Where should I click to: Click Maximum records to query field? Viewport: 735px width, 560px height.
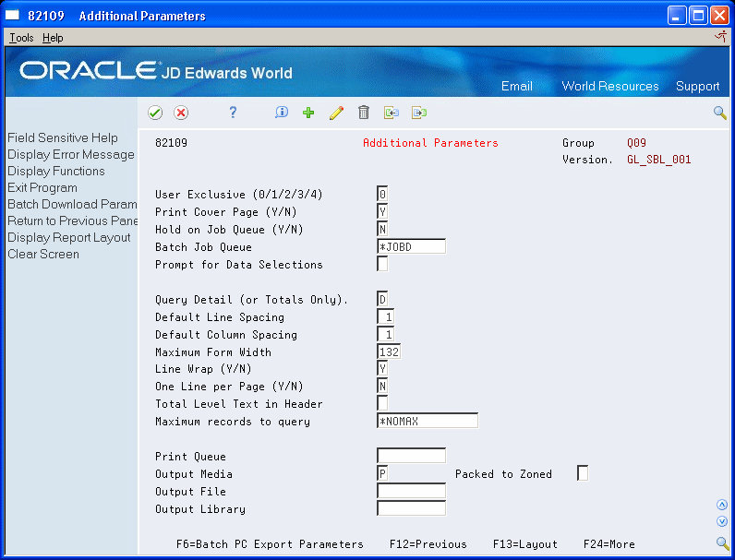click(428, 421)
